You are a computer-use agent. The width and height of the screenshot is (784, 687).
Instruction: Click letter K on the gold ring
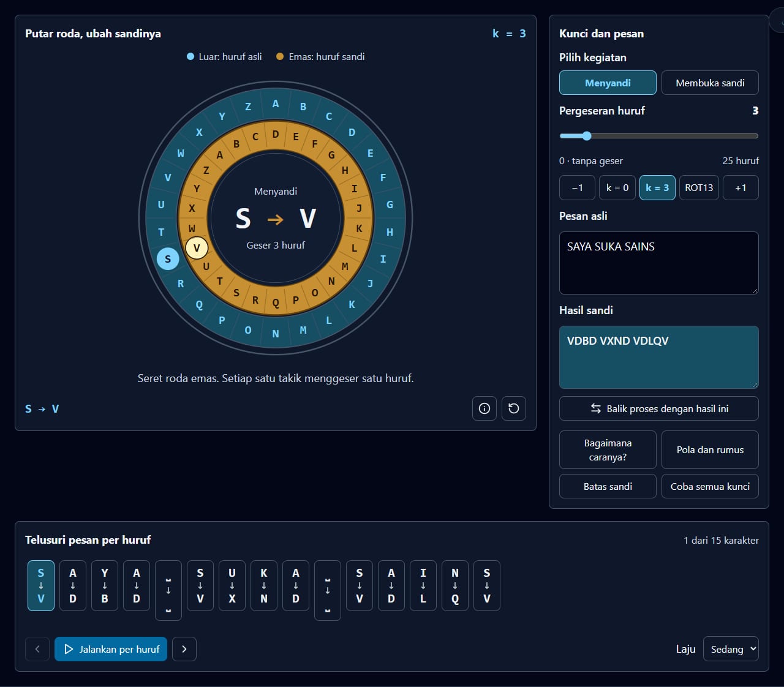coord(359,228)
